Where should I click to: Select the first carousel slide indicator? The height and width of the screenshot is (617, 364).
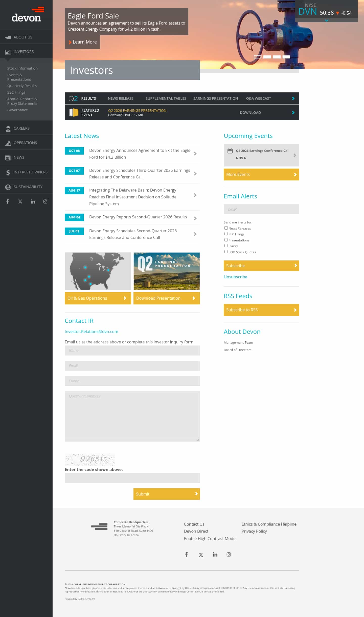(x=257, y=57)
